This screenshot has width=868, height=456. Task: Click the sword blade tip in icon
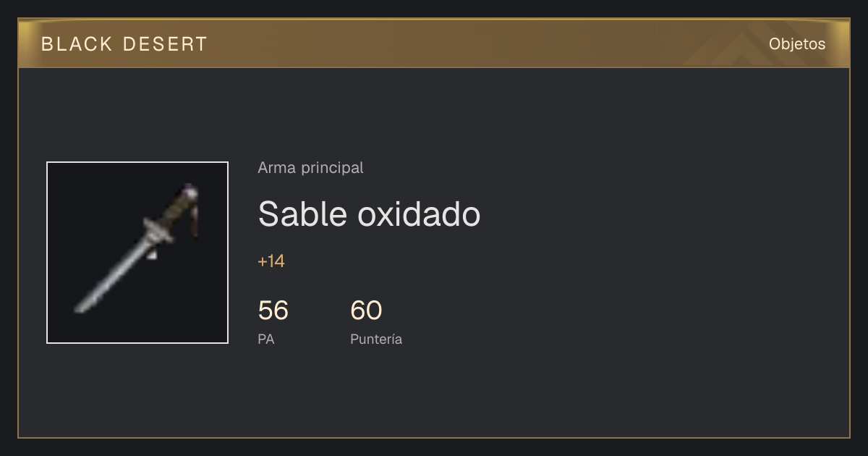[x=80, y=307]
